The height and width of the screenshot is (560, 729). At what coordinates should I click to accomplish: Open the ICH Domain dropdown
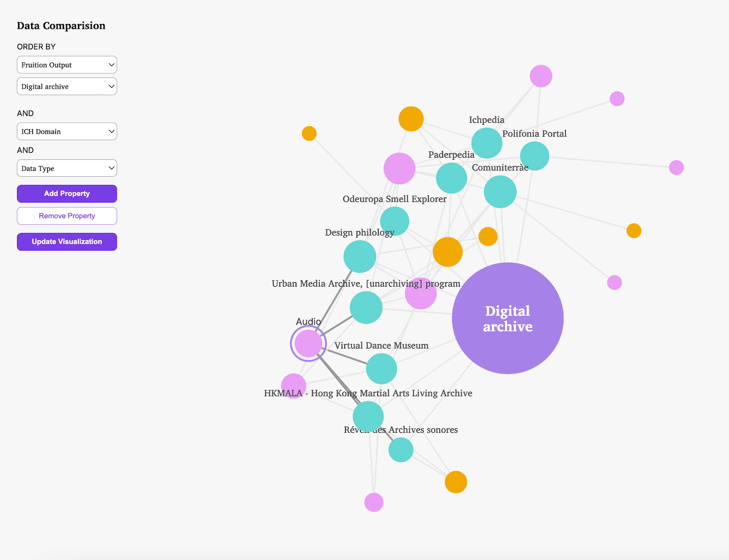click(67, 131)
